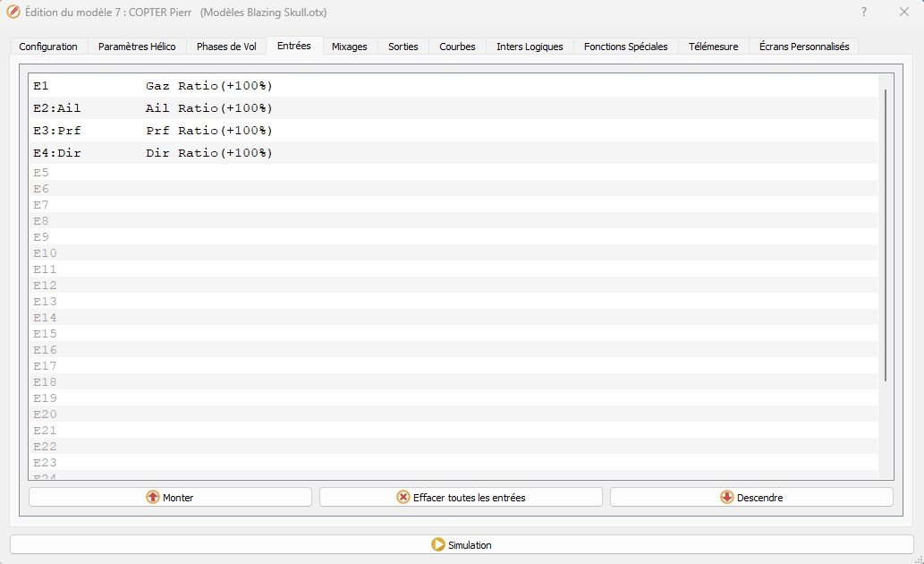Click the vertical scrollbar of inputs list
Viewport: 924px width, 564px height.
tap(886, 235)
